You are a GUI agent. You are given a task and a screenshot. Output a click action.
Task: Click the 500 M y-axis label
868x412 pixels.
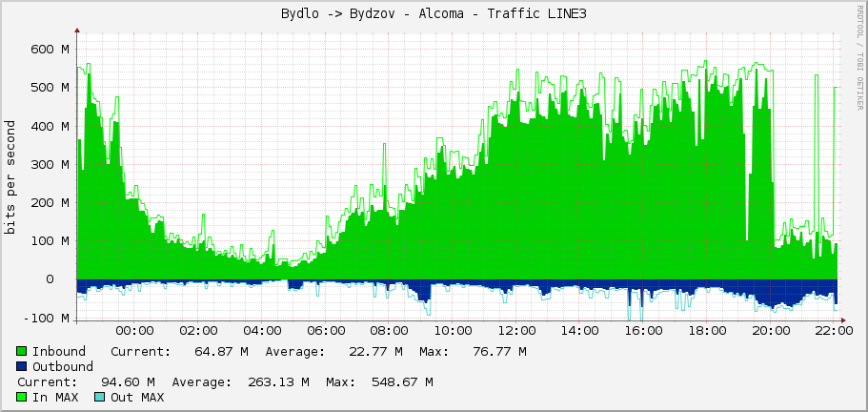(x=50, y=88)
